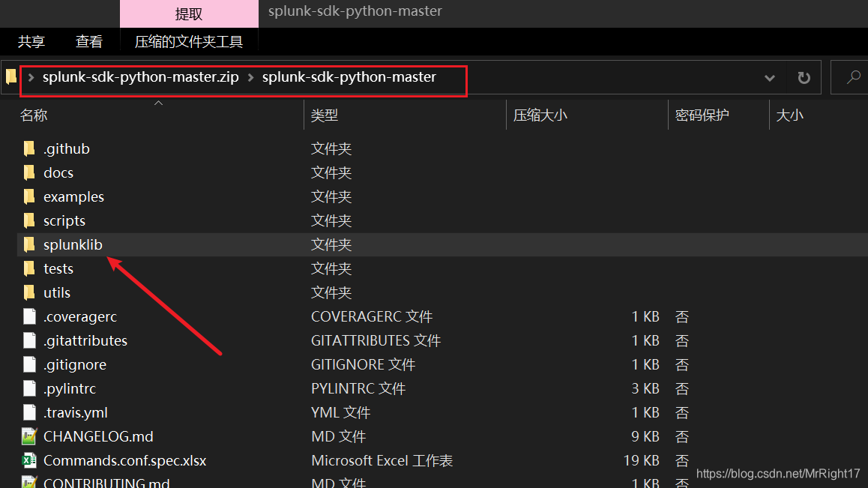The height and width of the screenshot is (488, 868).
Task: Select the tests folder row
Action: pos(60,268)
